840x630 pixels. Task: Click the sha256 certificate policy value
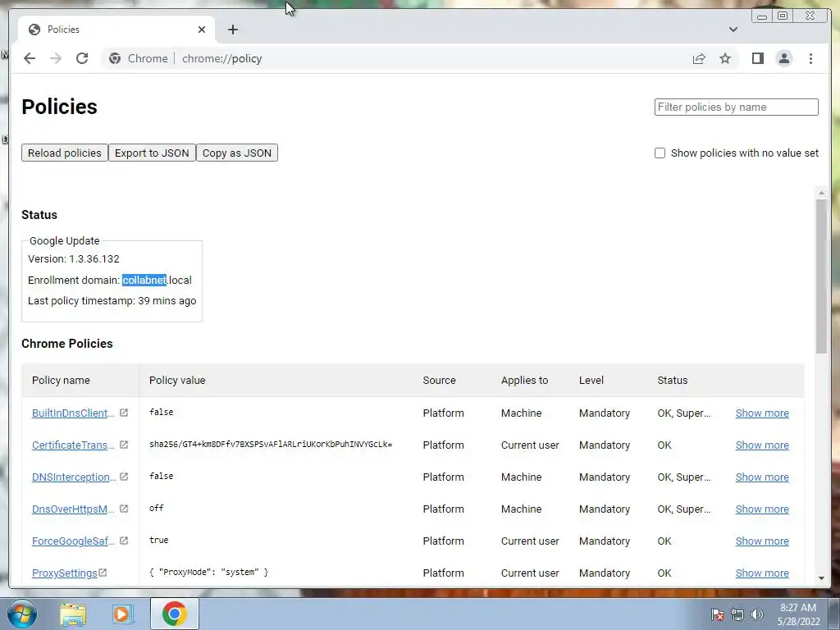point(271,444)
